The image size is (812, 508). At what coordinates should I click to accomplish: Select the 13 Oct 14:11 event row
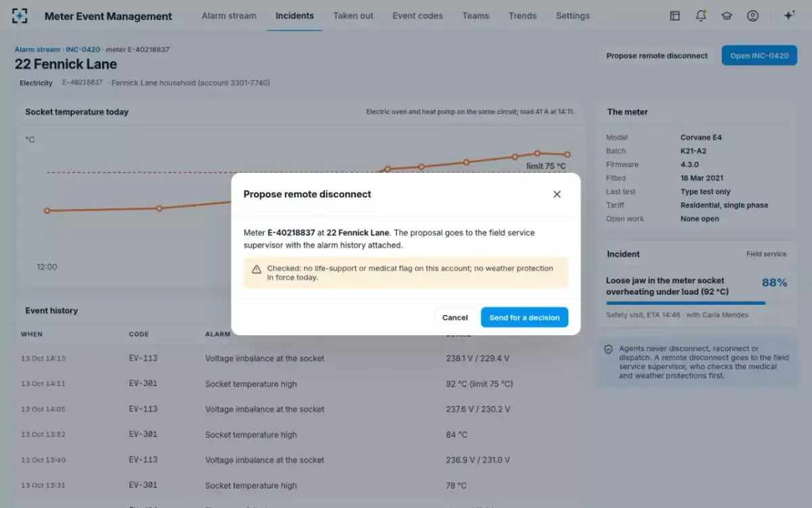tap(300, 383)
